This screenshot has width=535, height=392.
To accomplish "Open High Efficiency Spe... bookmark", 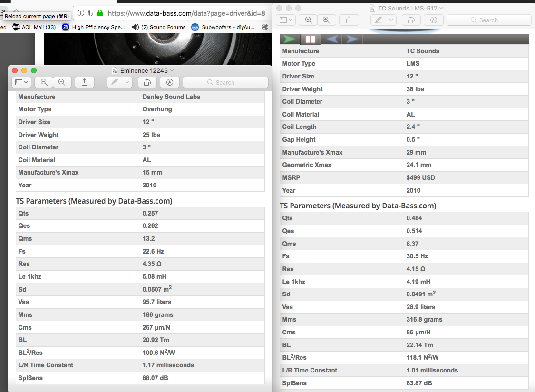I will point(94,27).
